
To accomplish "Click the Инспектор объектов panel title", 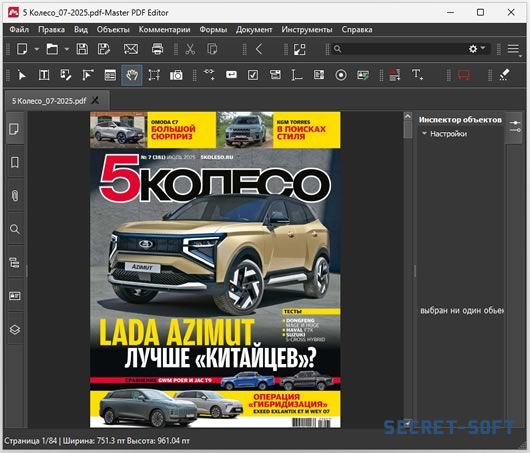I will tap(460, 120).
